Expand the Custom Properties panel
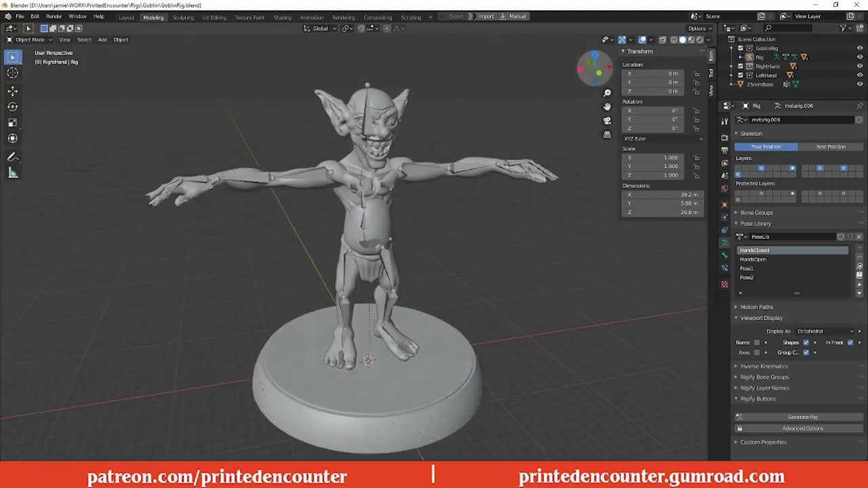The width and height of the screenshot is (868, 488). 763,442
